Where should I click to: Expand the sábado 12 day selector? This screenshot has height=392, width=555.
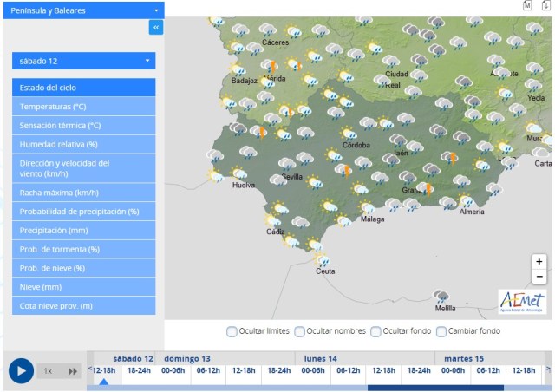tap(84, 61)
